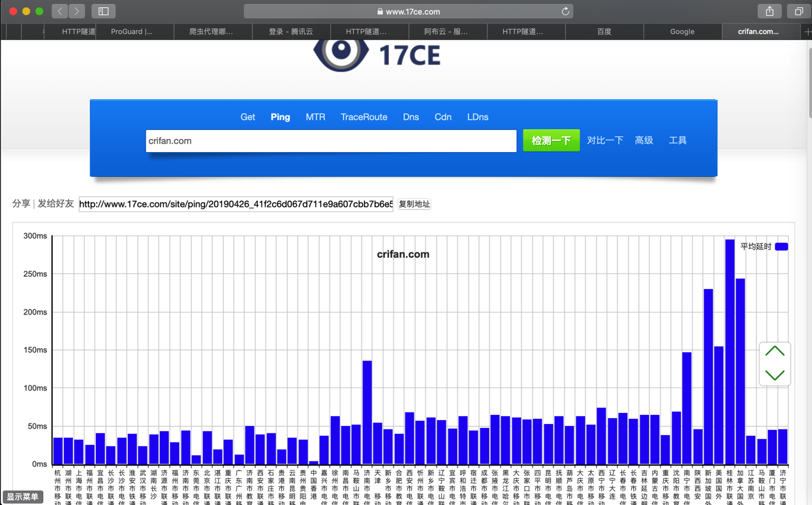This screenshot has height=505, width=812.
Task: Go back with Safari back arrow
Action: point(60,11)
